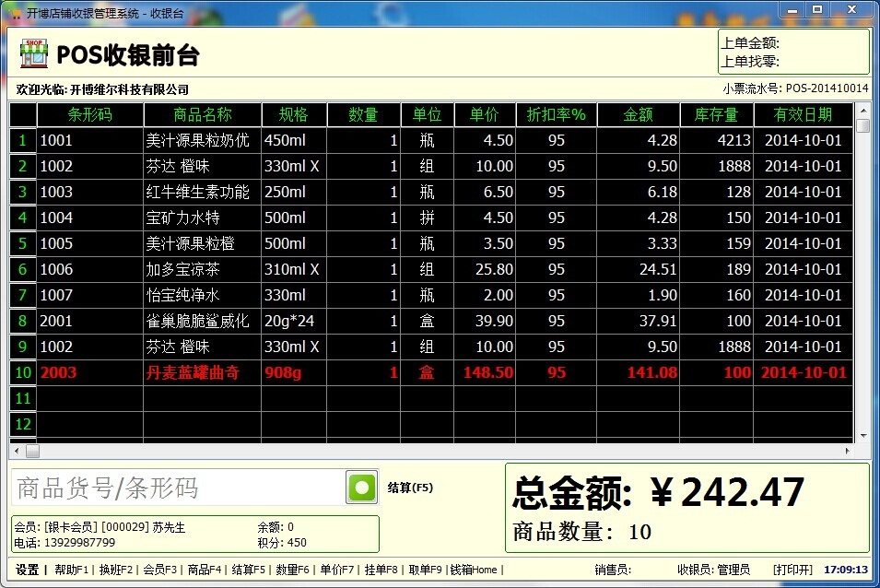Screen dimensions: 880x588
Task: Choose 挂单F8 to hold order
Action: tap(381, 570)
